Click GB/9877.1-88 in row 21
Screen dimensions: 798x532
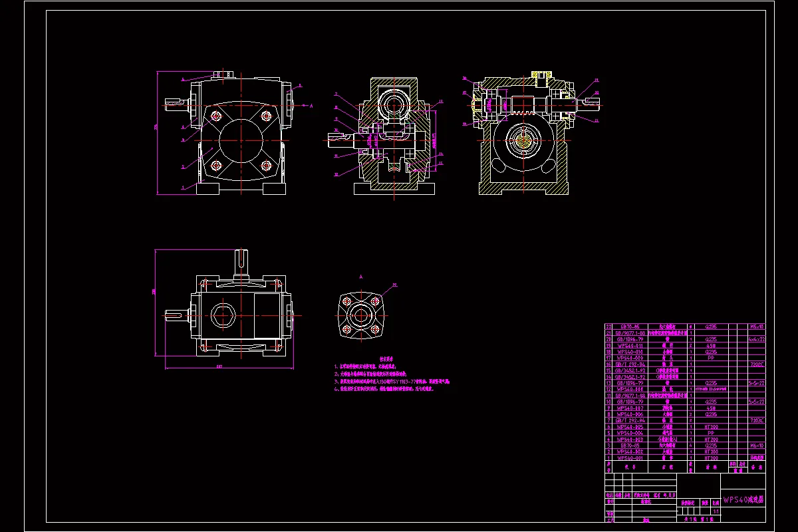click(630, 333)
